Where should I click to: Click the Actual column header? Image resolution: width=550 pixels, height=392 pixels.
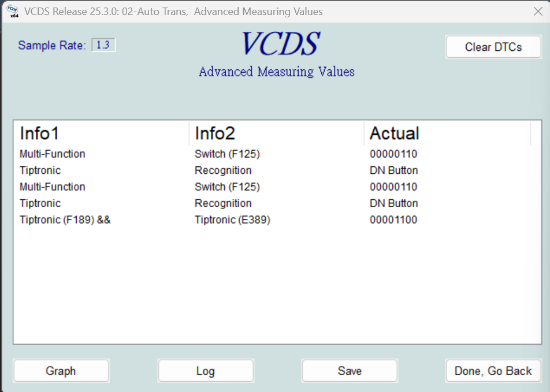(447, 133)
